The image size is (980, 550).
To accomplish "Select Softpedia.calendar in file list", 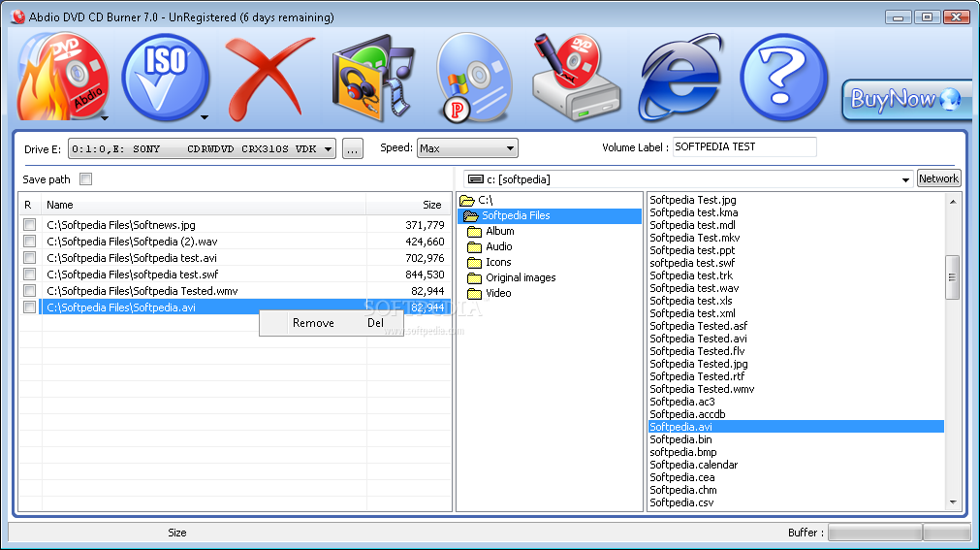I will 694,465.
